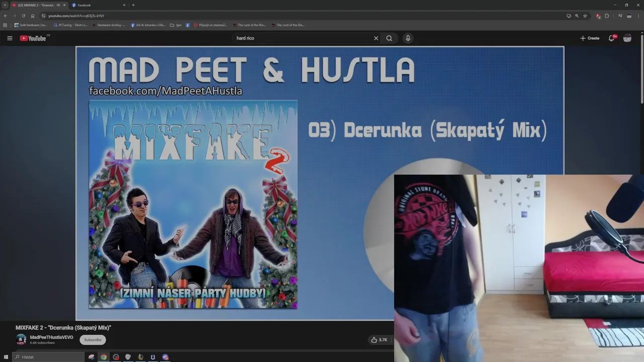The width and height of the screenshot is (644, 362).
Task: Expand the Igor bookmarks folder
Action: [176, 25]
